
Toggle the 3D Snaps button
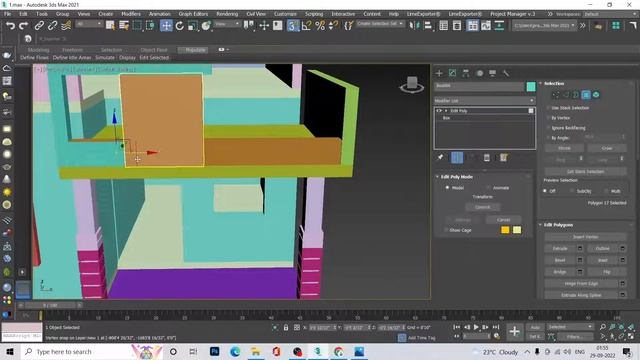point(293,26)
